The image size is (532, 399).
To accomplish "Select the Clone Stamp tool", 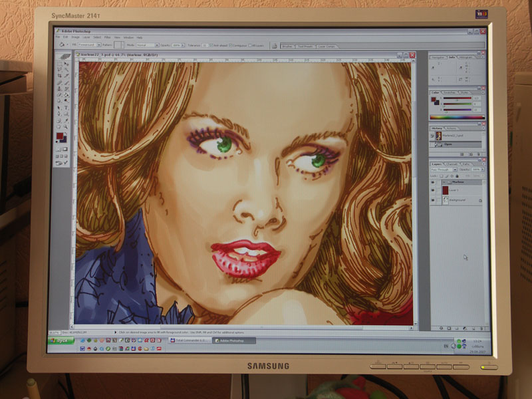I will (x=60, y=88).
